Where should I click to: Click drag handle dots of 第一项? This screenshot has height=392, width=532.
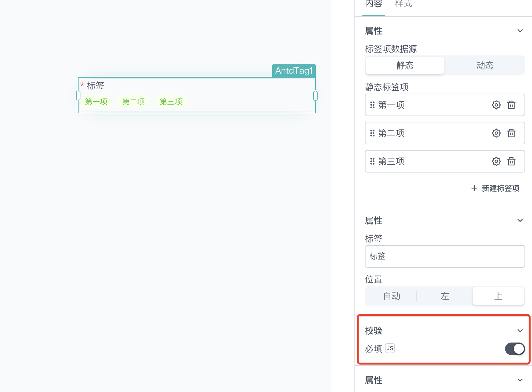pos(372,105)
